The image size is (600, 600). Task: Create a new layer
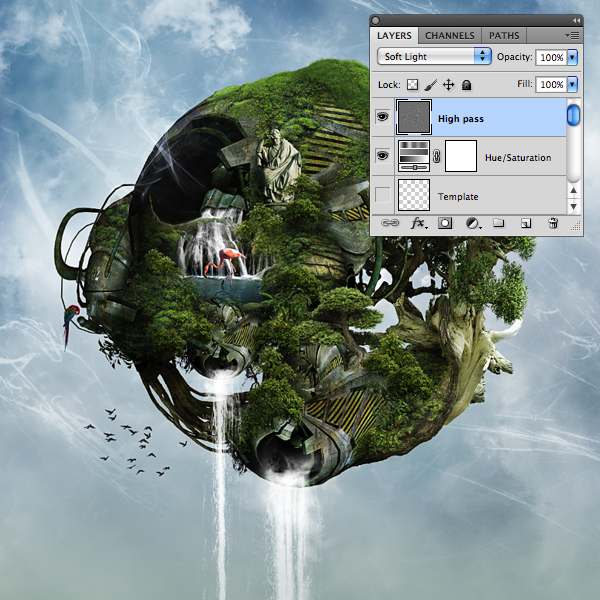[x=526, y=223]
